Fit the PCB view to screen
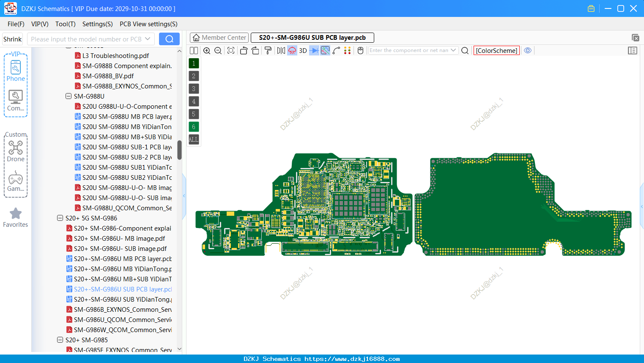644x363 pixels. [x=231, y=50]
